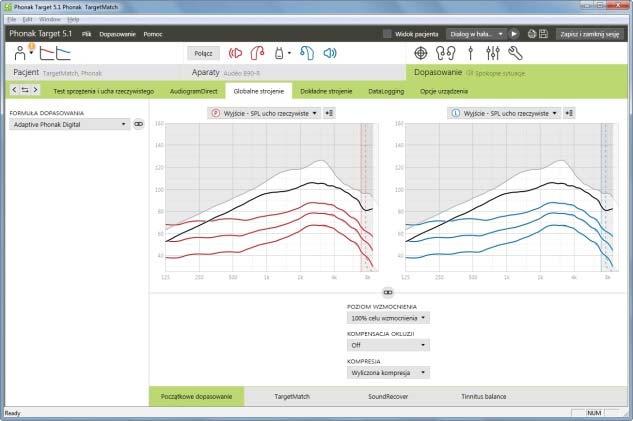Toggle the link icon next to fitting formula
Viewport: 633px width, 421px height.
point(138,124)
